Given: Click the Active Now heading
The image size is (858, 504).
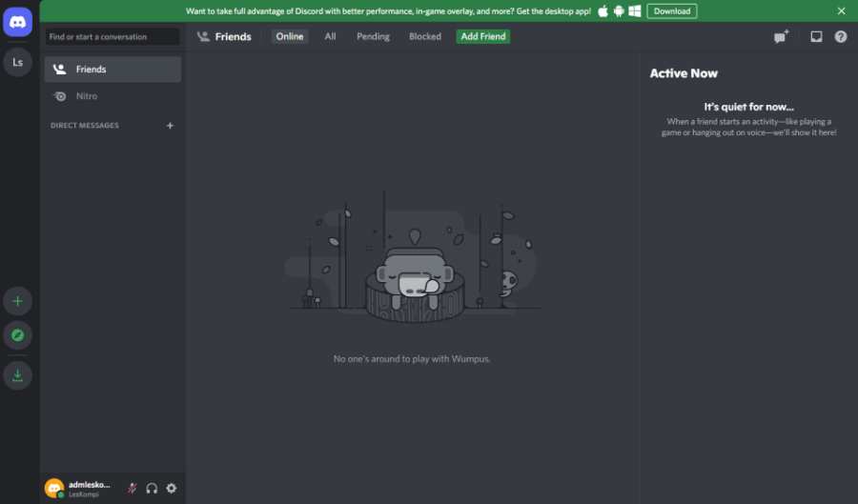Looking at the screenshot, I should click(x=684, y=73).
